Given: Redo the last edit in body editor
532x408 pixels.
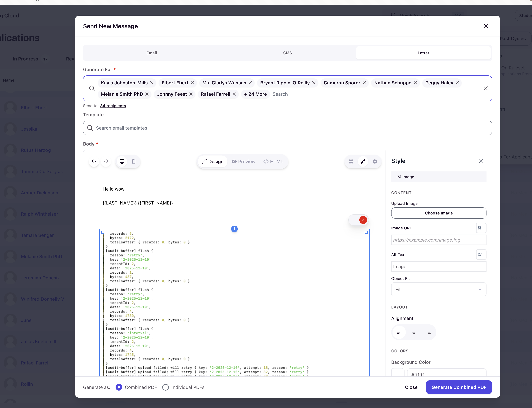Looking at the screenshot, I should point(106,161).
